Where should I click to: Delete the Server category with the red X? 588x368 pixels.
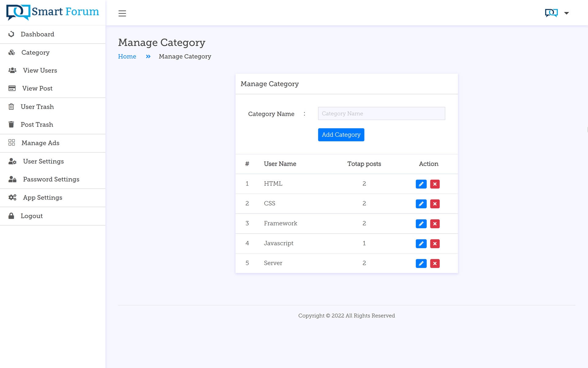435,263
